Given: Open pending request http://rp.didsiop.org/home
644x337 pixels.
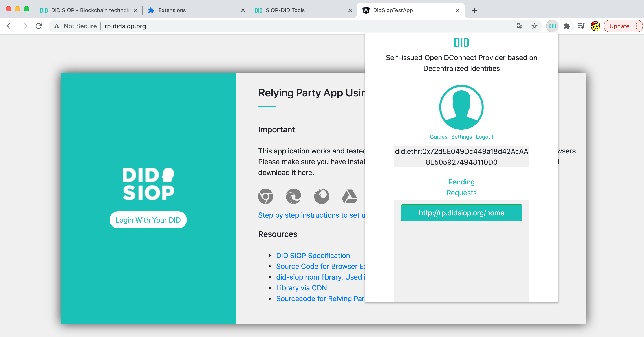Looking at the screenshot, I should click(x=461, y=213).
